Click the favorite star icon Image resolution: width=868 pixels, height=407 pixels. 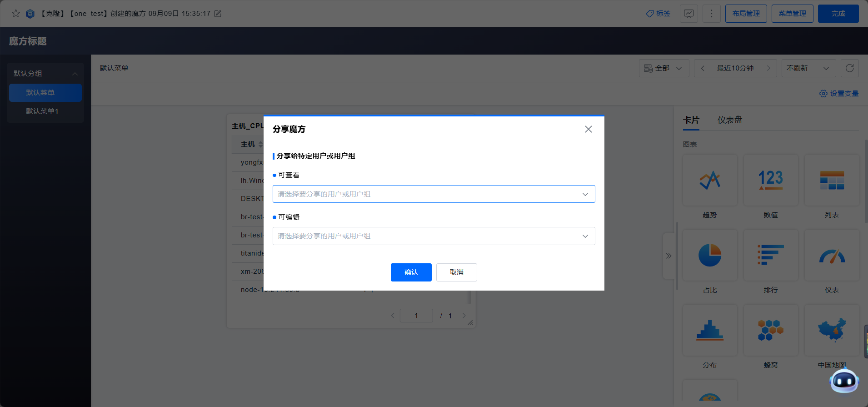(x=16, y=14)
